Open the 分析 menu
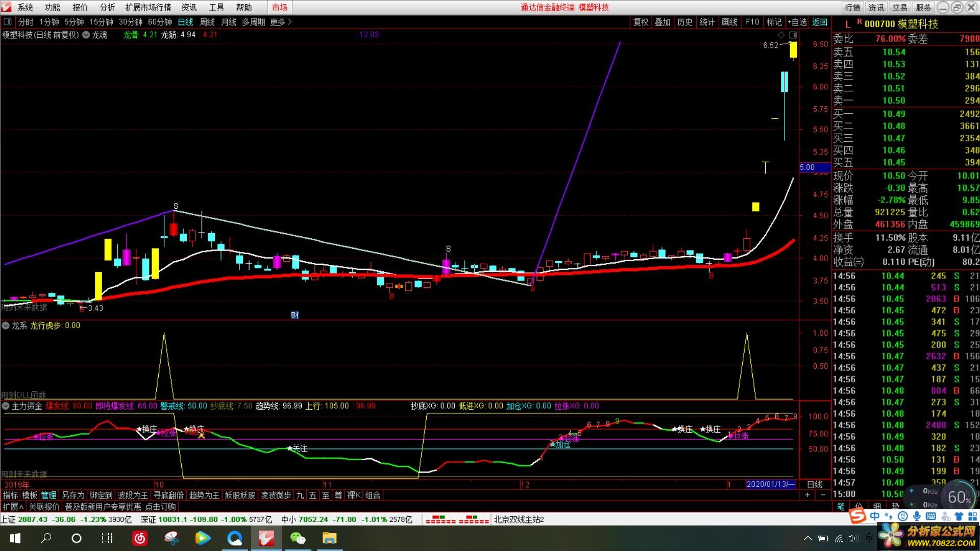 pos(107,7)
